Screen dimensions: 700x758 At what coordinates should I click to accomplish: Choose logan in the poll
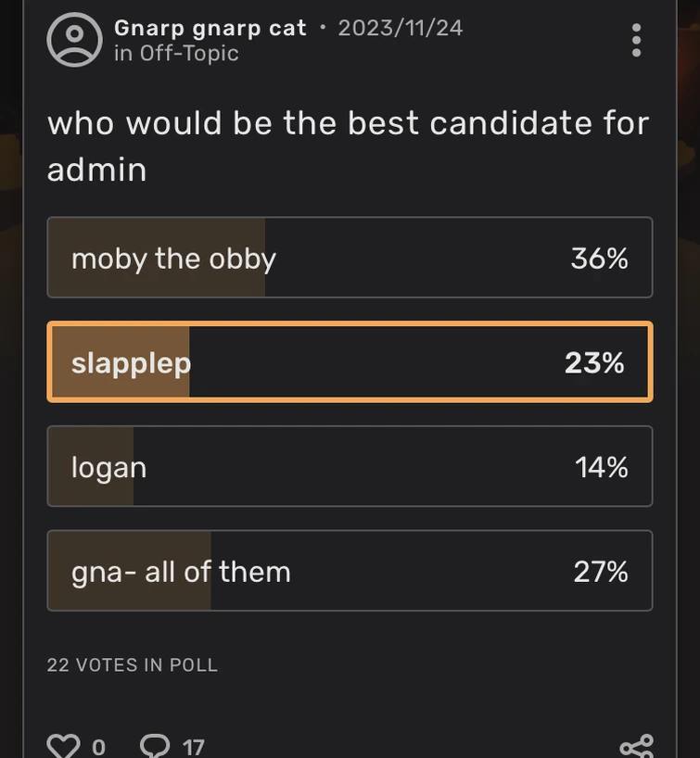click(350, 466)
